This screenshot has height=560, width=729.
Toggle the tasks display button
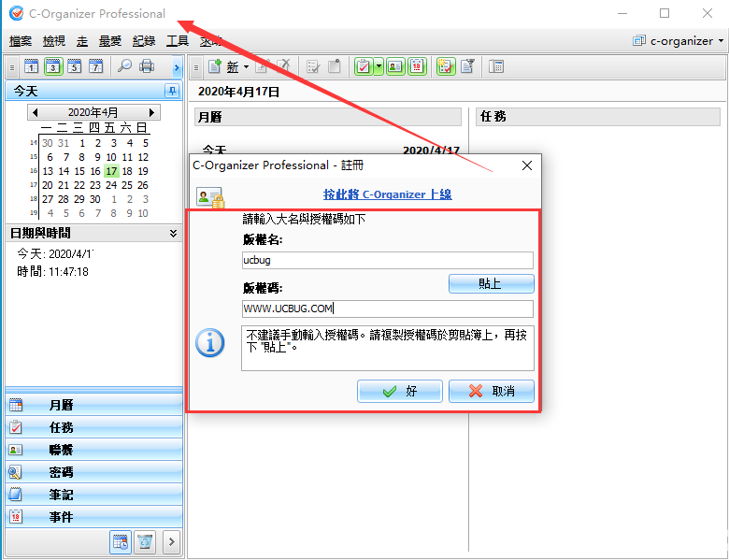click(x=364, y=66)
